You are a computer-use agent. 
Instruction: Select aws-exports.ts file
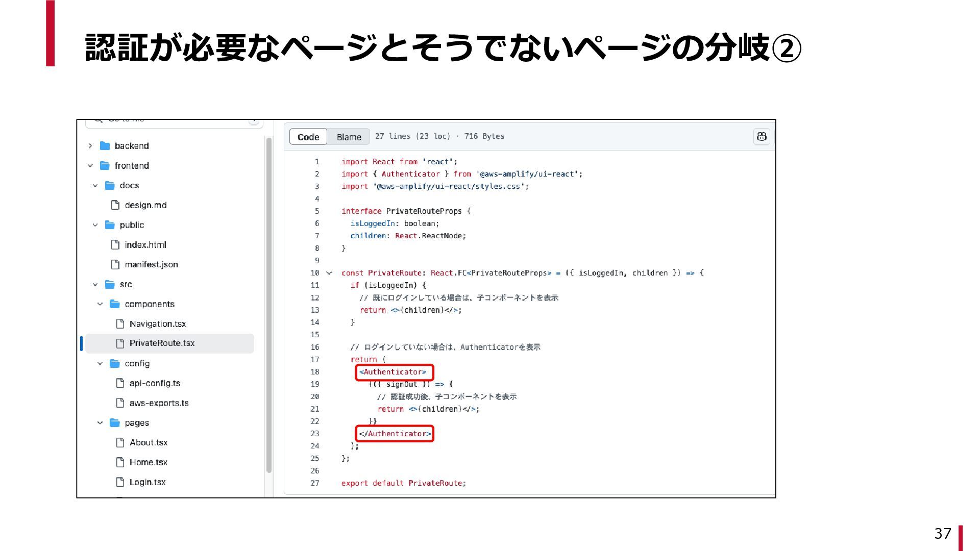pos(159,403)
